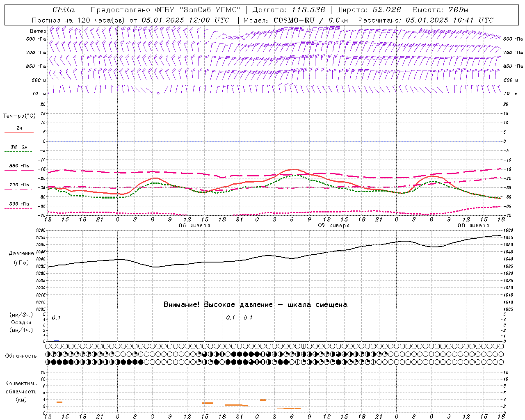Image resolution: width=525 pixels, height=420 pixels.
Task: Click the "Td 2м" dew point legend entry
Action: (x=19, y=147)
